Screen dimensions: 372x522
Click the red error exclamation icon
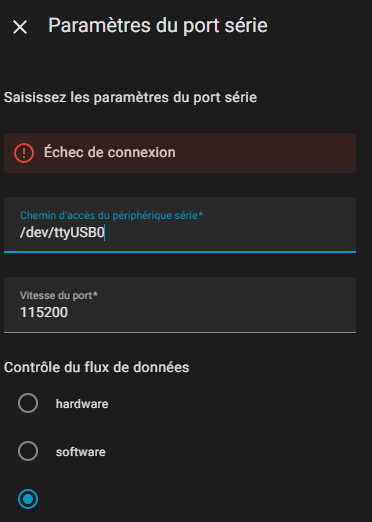(24, 153)
